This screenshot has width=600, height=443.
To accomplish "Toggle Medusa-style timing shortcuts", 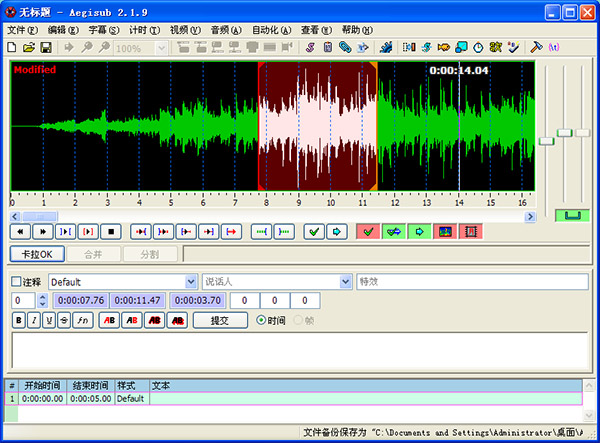I will (x=471, y=232).
